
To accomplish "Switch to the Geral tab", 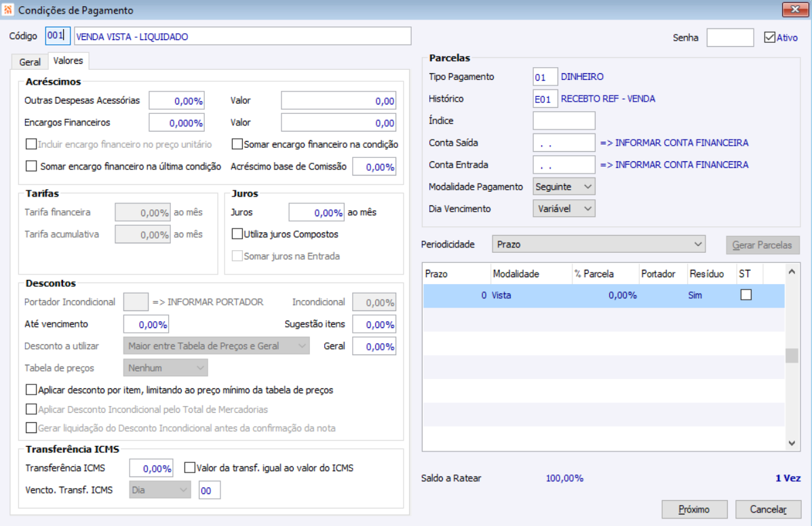I will click(x=30, y=62).
